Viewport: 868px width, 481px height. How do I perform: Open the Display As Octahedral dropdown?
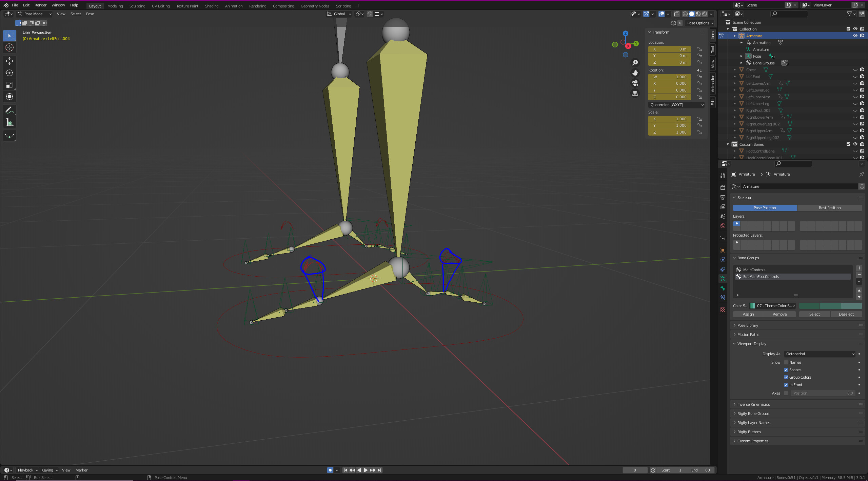820,354
